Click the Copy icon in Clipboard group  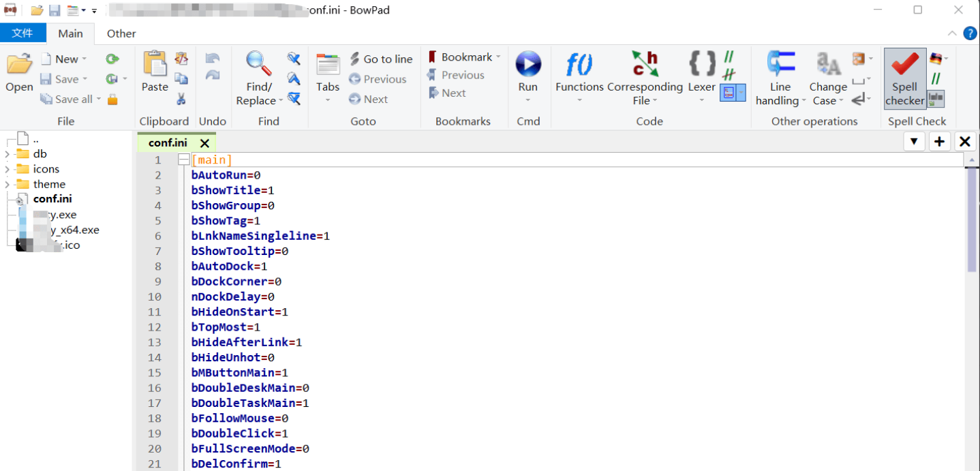181,79
